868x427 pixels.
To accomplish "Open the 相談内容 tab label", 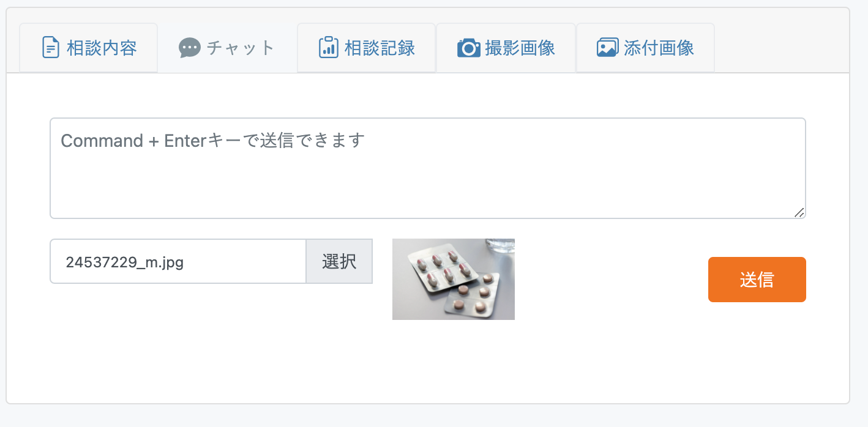I will tap(102, 48).
